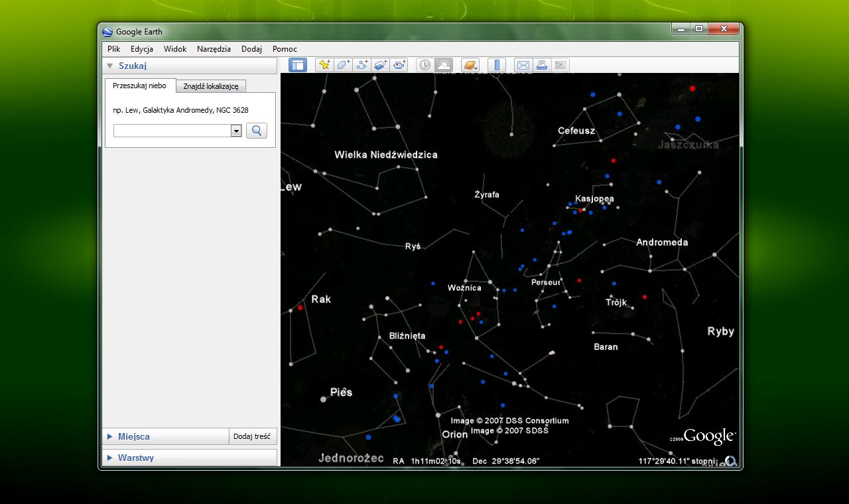Click the Rak constellation label
Viewport: 849px width, 504px height.
[321, 299]
